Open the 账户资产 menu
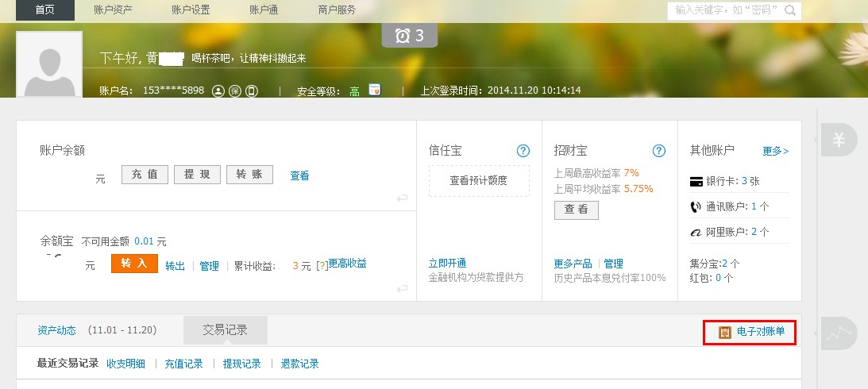This screenshot has width=868, height=389. (x=113, y=10)
